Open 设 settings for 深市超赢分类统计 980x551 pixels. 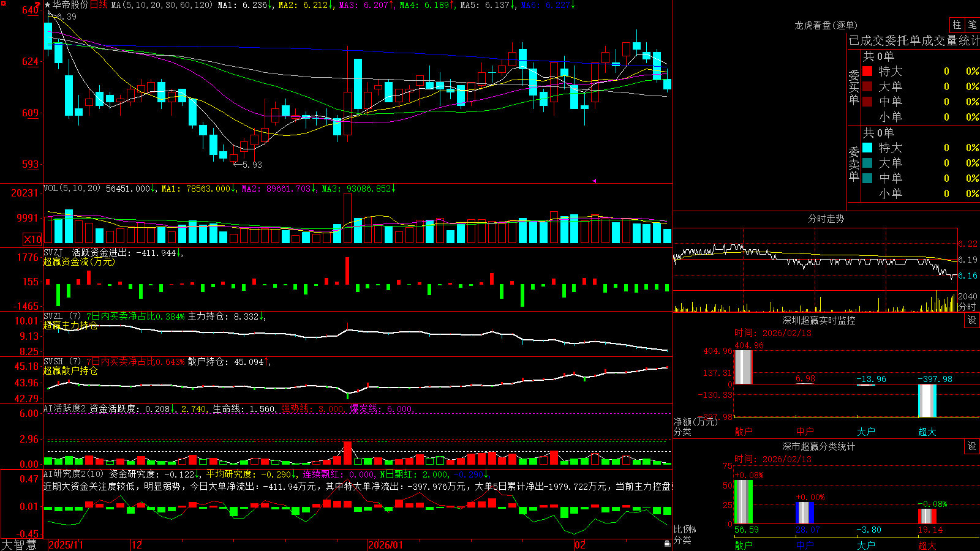tap(972, 446)
